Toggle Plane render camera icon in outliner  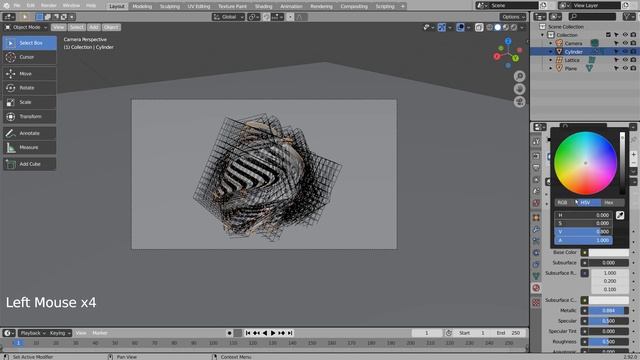[x=633, y=69]
